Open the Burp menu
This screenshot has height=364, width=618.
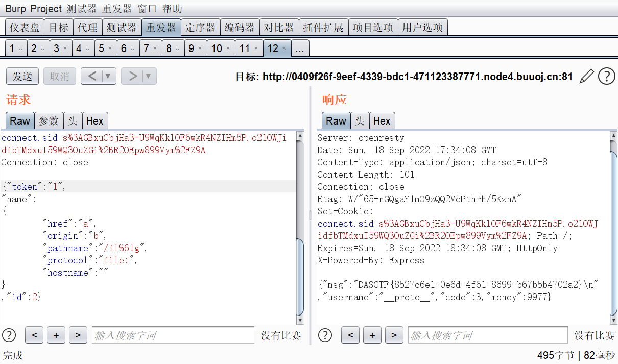click(x=15, y=9)
